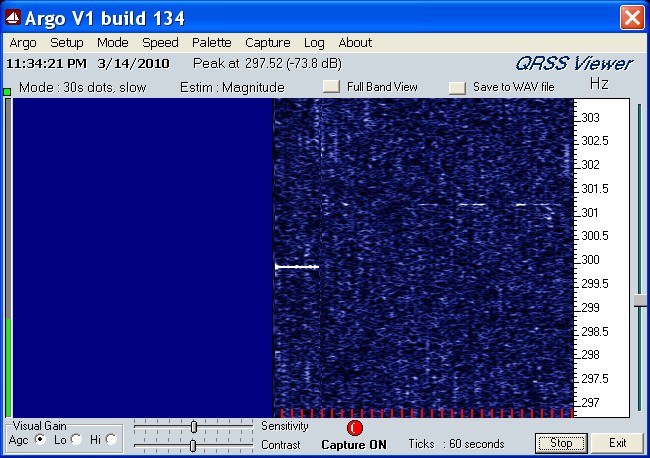The height and width of the screenshot is (458, 650).
Task: Open the Palette menu
Action: [x=211, y=43]
